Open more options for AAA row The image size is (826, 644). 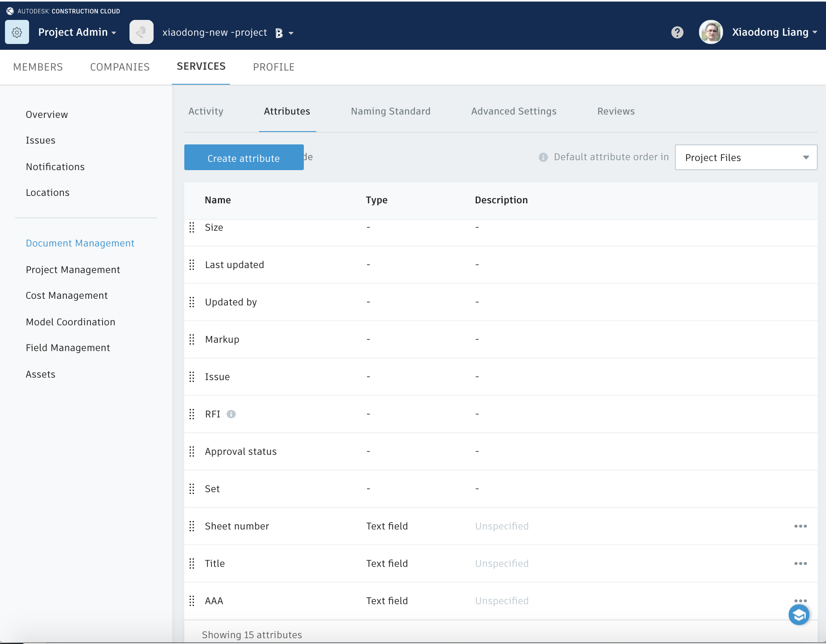(800, 600)
